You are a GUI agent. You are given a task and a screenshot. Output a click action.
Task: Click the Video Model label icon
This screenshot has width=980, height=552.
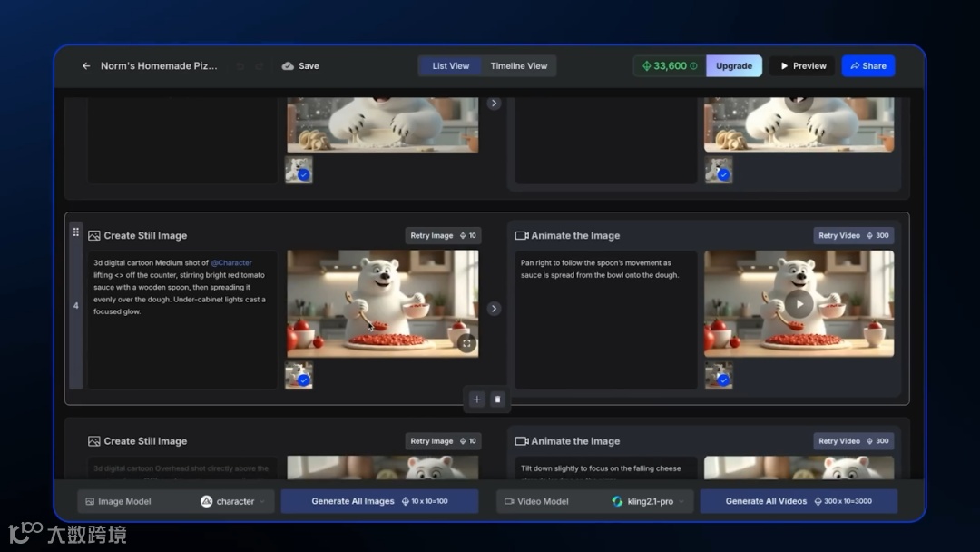[509, 501]
